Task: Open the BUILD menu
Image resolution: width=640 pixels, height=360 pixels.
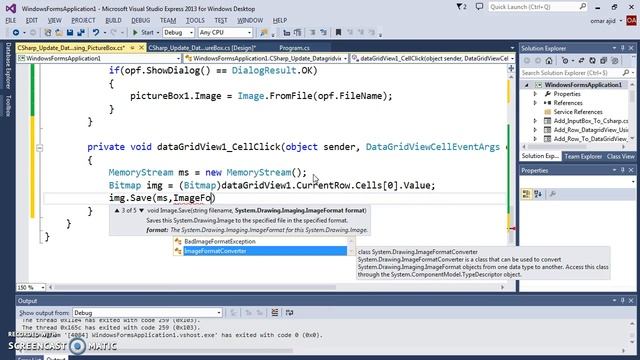Action: pos(113,20)
